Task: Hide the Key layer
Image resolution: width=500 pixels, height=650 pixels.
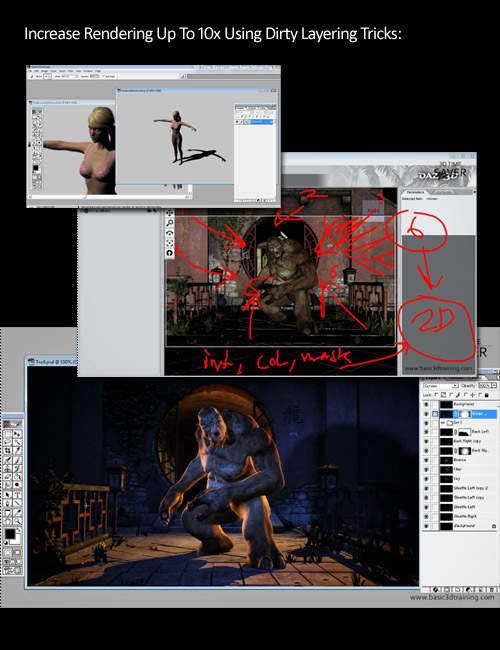Action: 426,479
